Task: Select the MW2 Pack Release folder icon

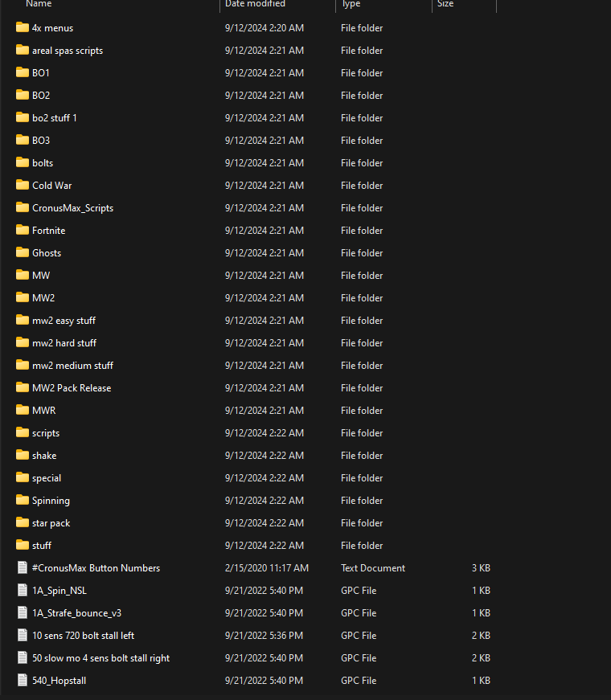Action: [23, 387]
